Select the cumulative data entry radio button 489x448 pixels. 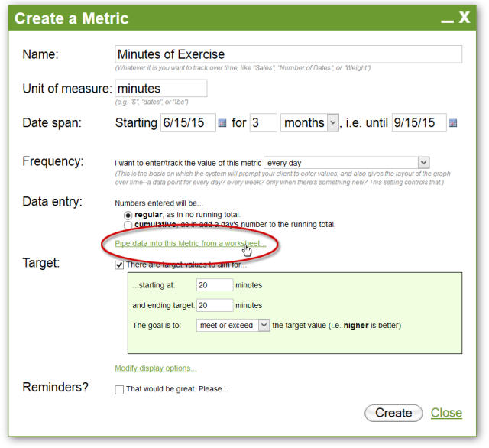(128, 225)
